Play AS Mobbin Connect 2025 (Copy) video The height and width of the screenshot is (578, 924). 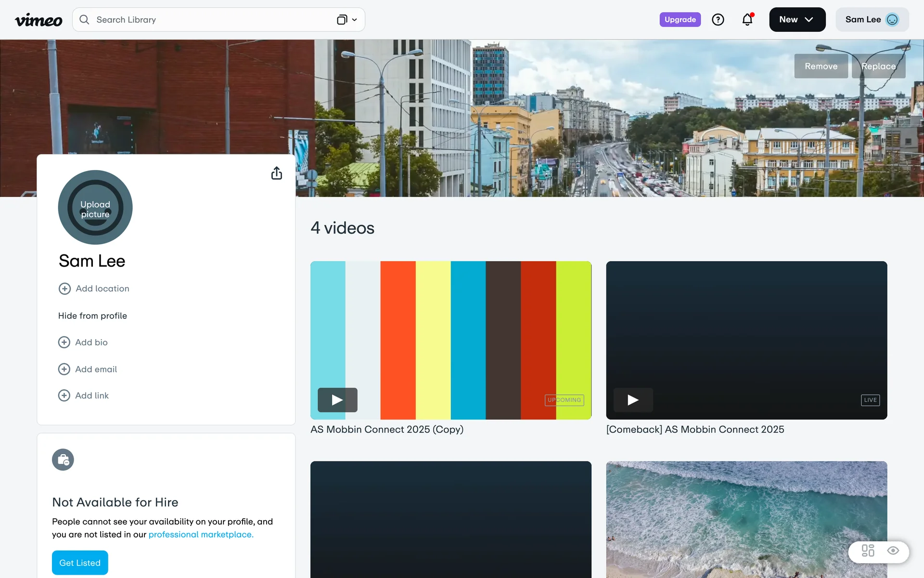pos(337,400)
